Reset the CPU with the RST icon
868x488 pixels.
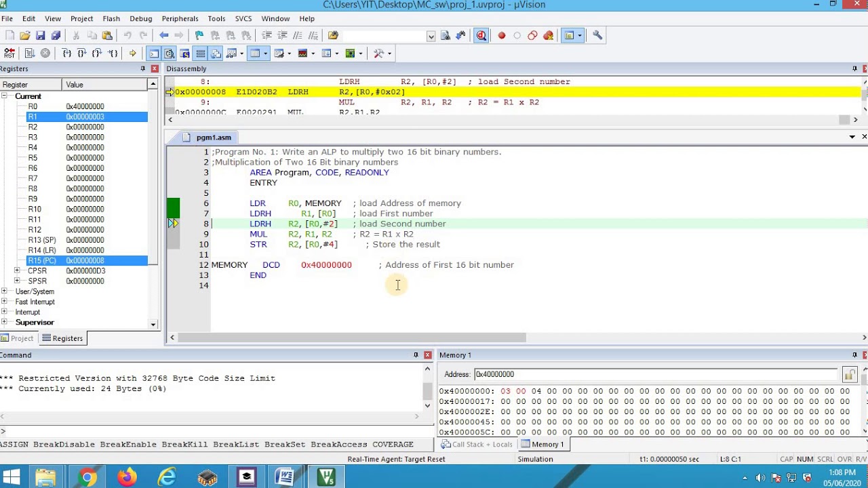[9, 53]
